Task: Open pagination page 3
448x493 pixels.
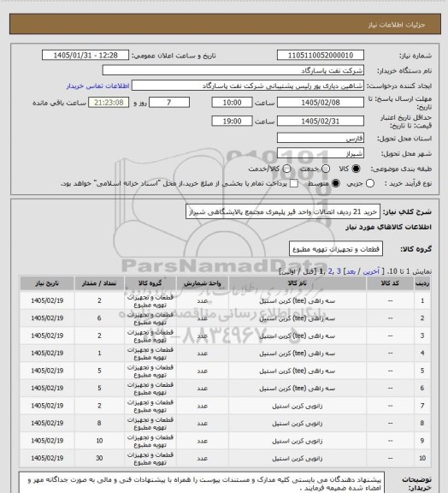Action: click(339, 271)
